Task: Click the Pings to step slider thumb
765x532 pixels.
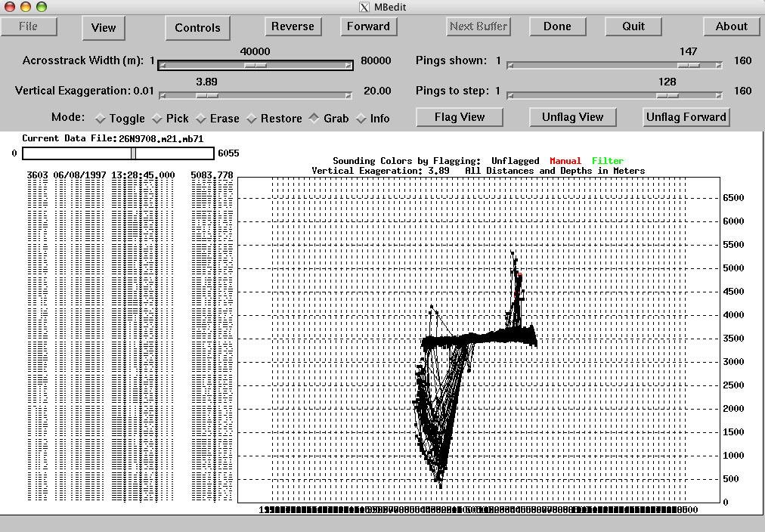Action: 667,95
